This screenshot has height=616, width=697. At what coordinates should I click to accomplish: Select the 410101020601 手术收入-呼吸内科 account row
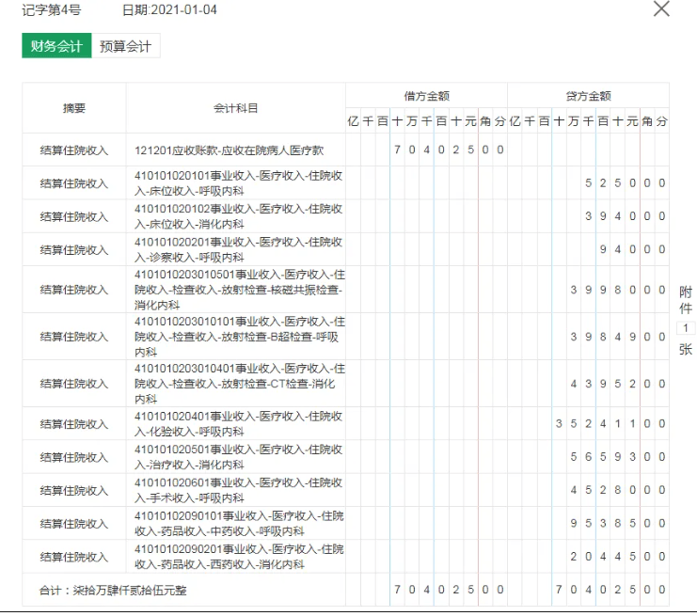[235, 490]
